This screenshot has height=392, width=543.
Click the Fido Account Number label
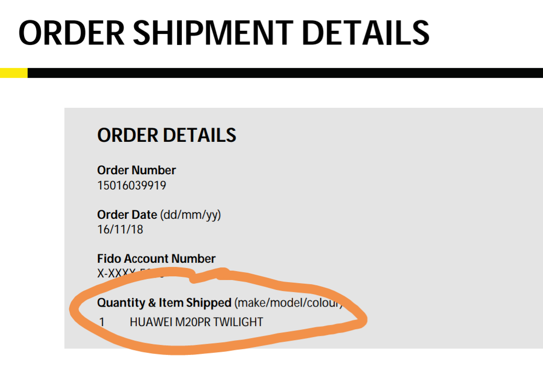tap(156, 259)
